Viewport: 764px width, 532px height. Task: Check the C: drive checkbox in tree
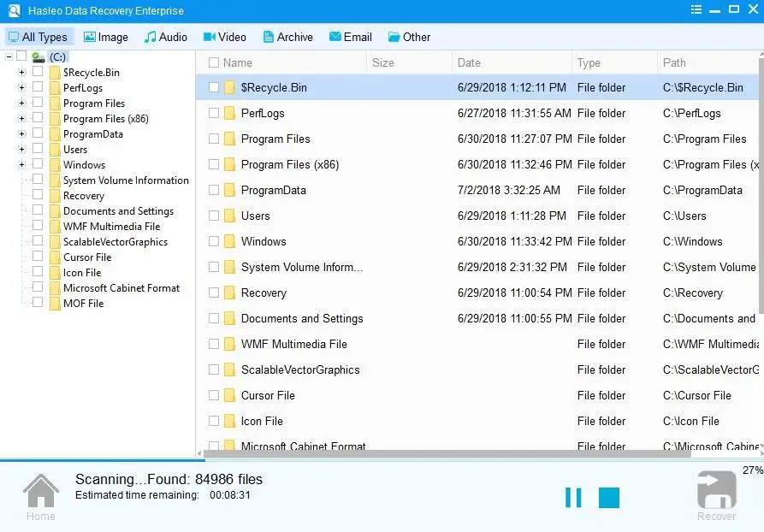click(21, 56)
